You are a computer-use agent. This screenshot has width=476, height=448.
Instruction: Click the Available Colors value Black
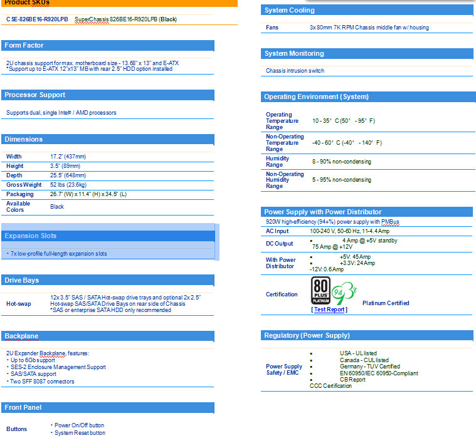[x=57, y=207]
